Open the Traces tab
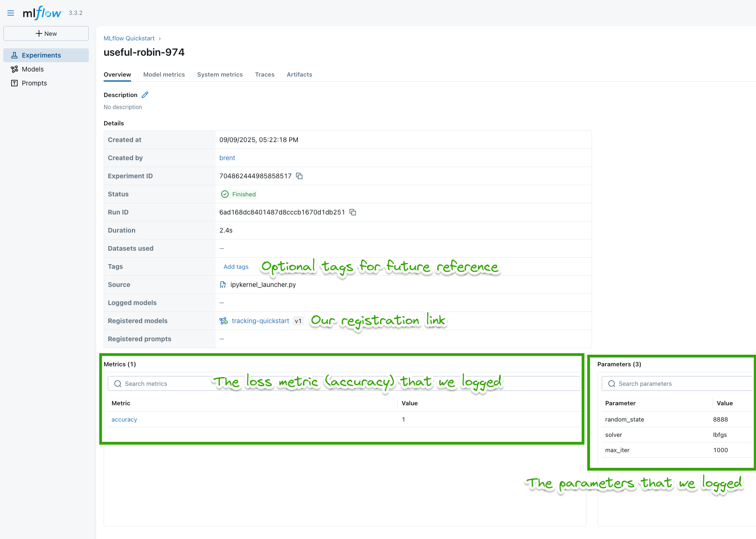 coord(264,74)
